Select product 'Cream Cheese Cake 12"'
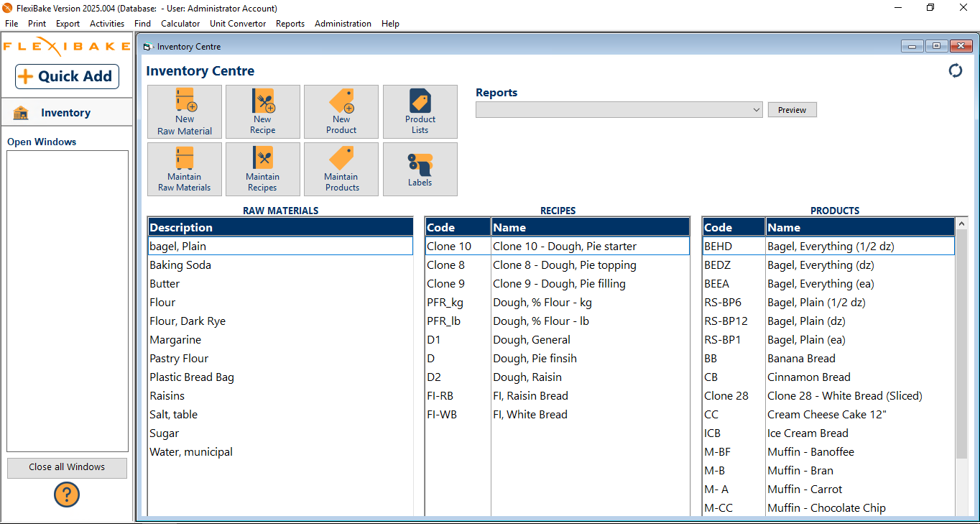 coord(829,415)
